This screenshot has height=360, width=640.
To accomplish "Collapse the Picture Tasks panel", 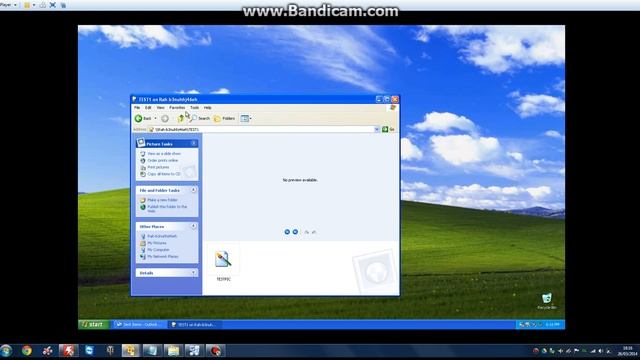I will click(x=193, y=144).
